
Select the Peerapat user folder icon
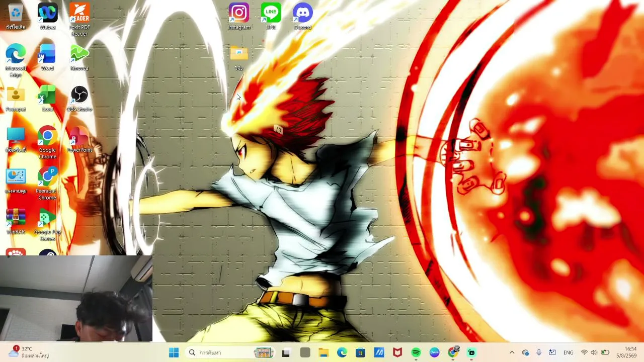coord(16,99)
